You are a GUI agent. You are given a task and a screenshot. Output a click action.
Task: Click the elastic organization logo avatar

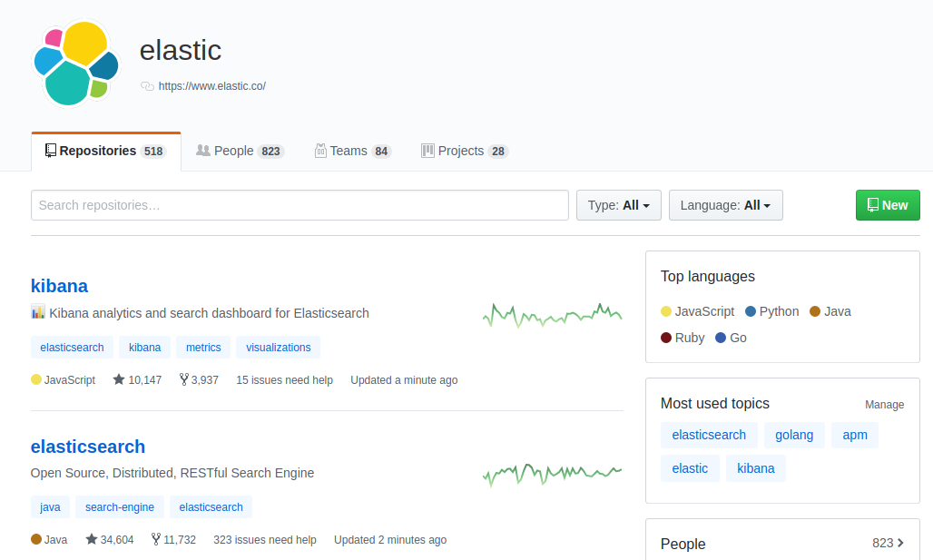(x=76, y=64)
